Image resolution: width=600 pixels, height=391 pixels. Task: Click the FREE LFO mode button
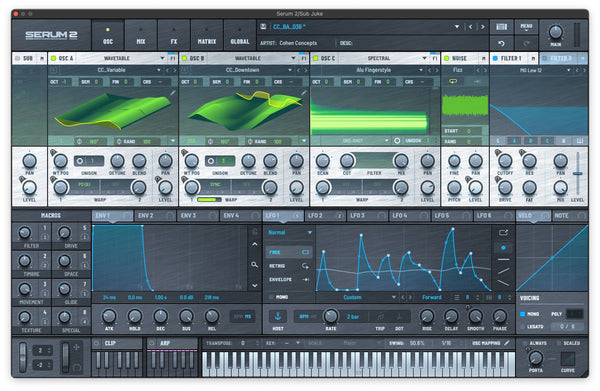tap(289, 252)
